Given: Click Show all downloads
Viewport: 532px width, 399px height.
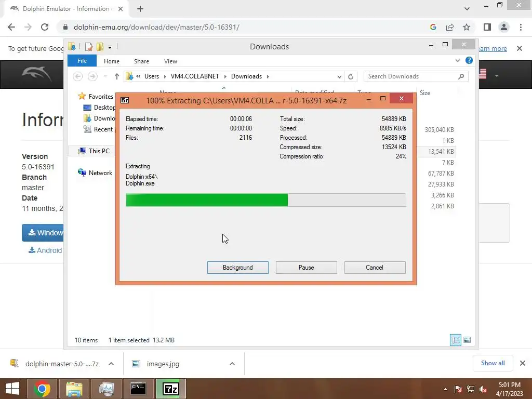Looking at the screenshot, I should 493,363.
